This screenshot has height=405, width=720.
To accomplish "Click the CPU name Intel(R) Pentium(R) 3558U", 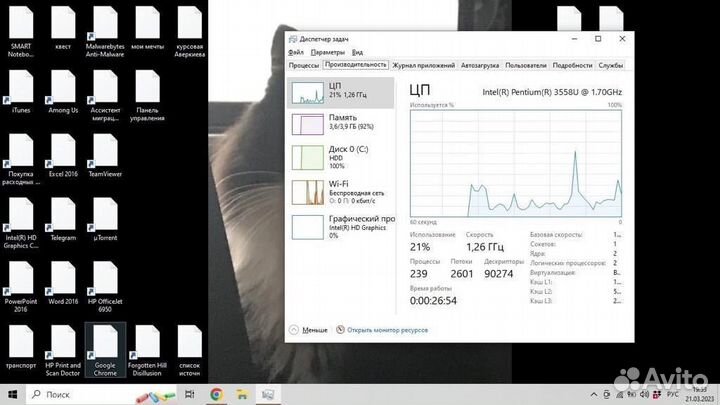I will click(x=552, y=92).
